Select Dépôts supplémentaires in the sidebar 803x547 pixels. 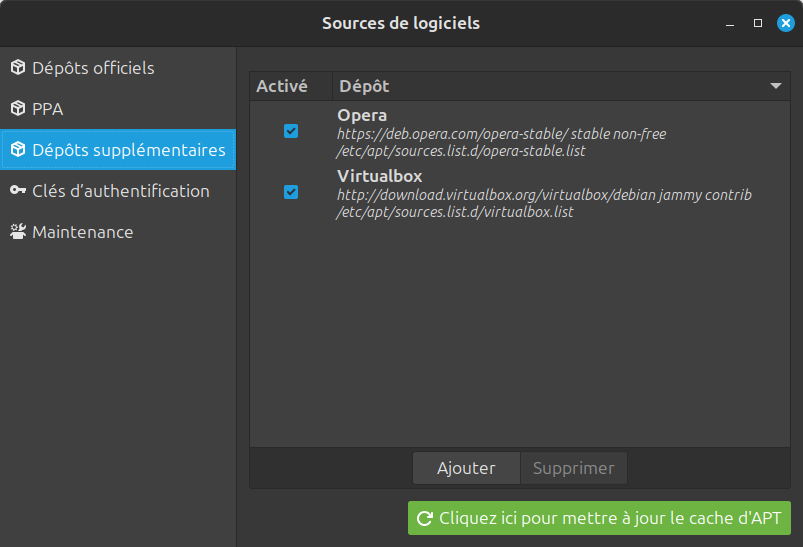pyautogui.click(x=118, y=150)
